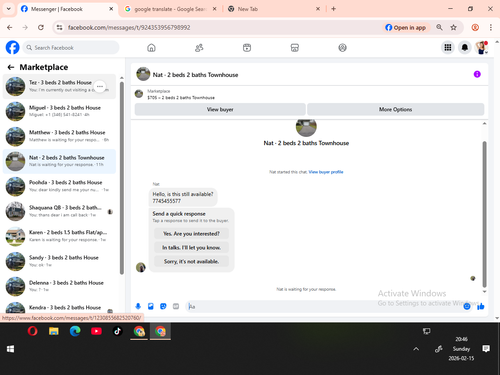Open the account profile picture menu

tap(481, 48)
